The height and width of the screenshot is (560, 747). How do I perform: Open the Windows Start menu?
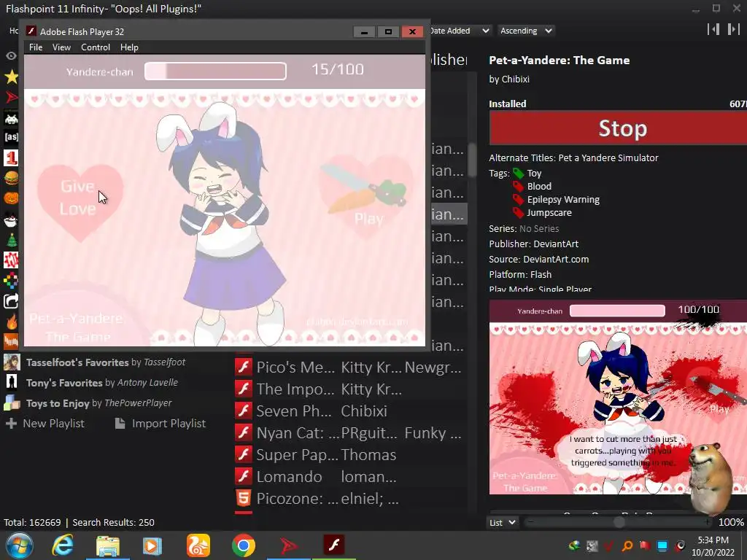[x=20, y=545]
